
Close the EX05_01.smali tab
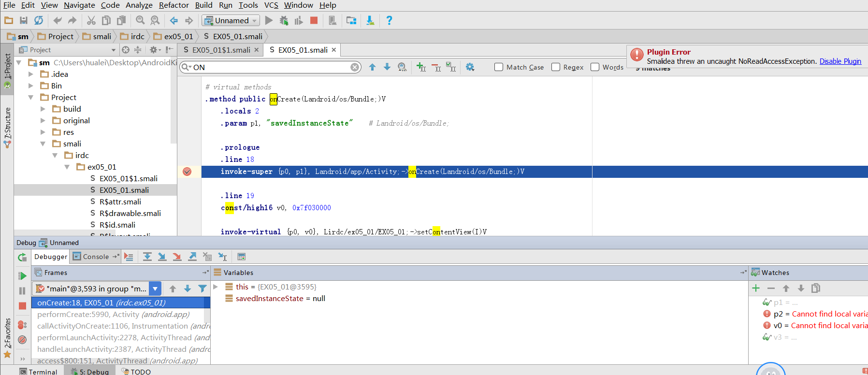333,50
